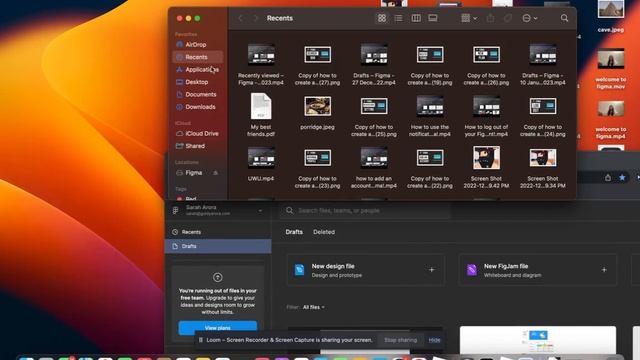Image resolution: width=640 pixels, height=360 pixels.
Task: Select Recently viewed – Figma mp4 file
Action: click(261, 64)
